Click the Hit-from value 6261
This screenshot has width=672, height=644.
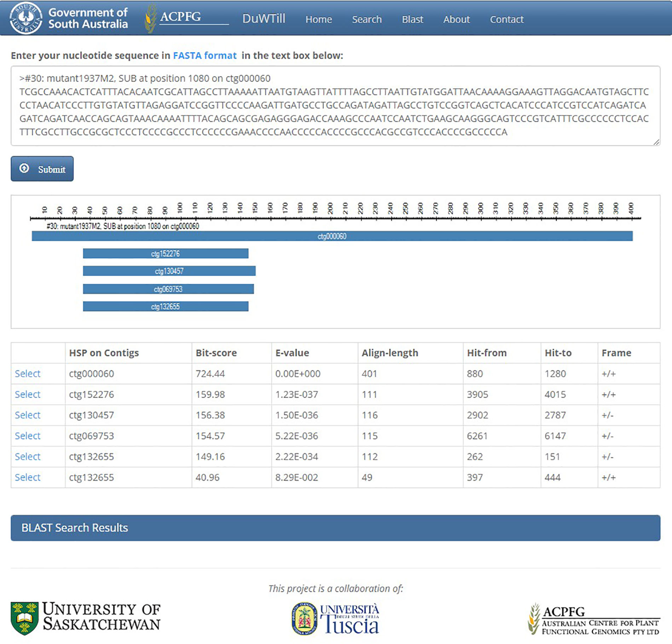coord(477,436)
